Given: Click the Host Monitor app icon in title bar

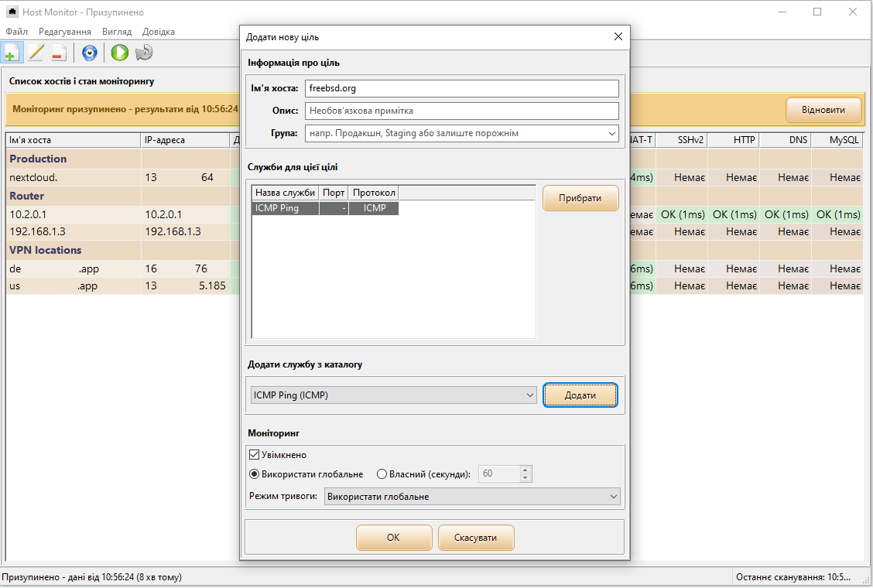Looking at the screenshot, I should [x=12, y=12].
